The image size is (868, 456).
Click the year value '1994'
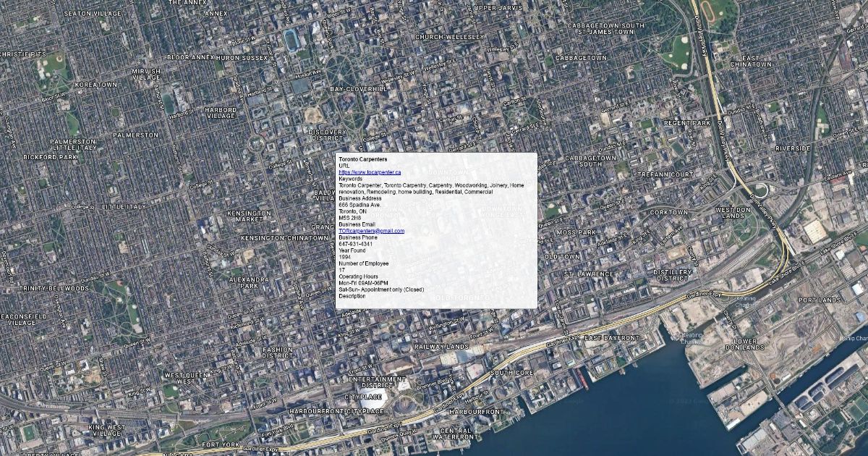click(344, 257)
